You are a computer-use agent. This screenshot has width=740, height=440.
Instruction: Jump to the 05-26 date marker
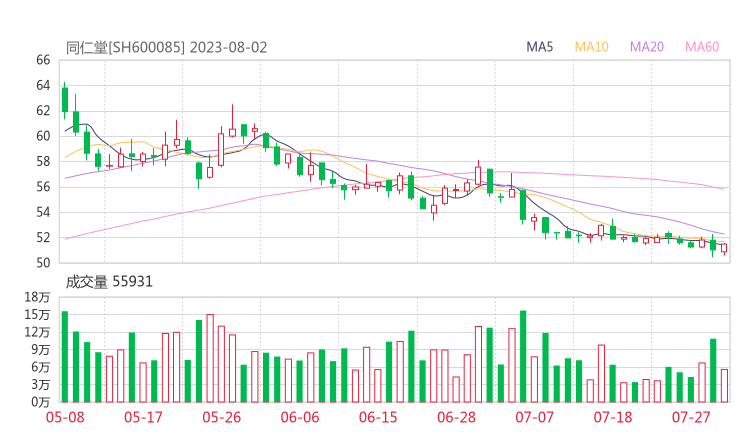[x=221, y=417]
